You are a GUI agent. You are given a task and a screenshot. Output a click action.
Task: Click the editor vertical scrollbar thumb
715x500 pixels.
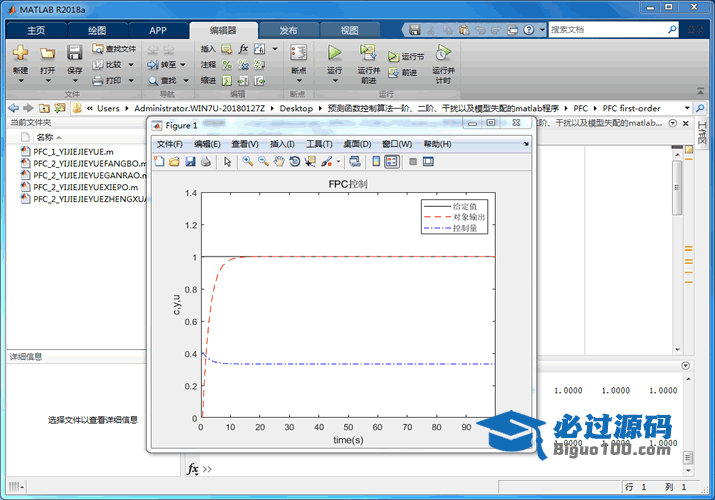pos(677,188)
